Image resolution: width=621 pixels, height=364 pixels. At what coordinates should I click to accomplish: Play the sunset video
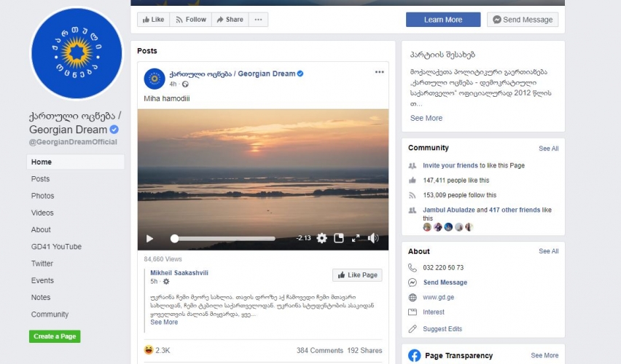150,238
